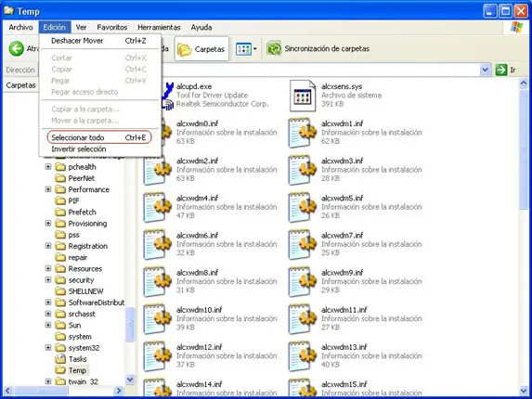Viewport: 532px width, 399px height.
Task: Click the Tasks folder icon in tree
Action: [60, 359]
